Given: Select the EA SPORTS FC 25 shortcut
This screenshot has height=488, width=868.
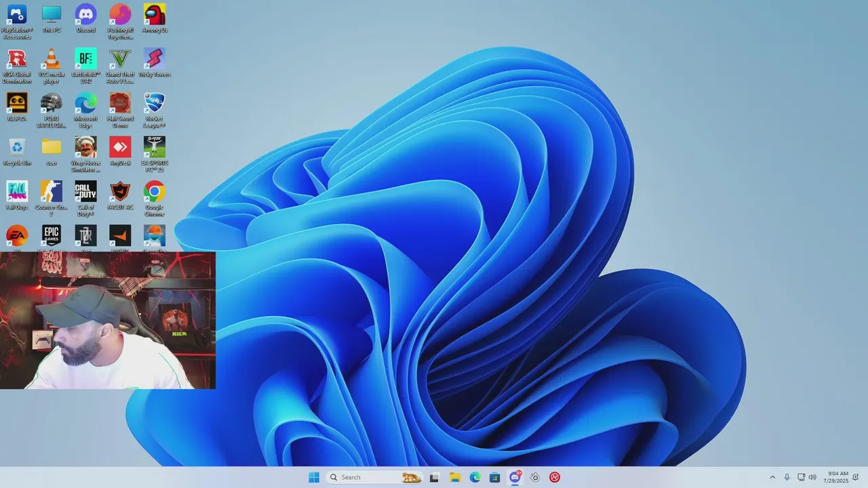Looking at the screenshot, I should [x=155, y=155].
